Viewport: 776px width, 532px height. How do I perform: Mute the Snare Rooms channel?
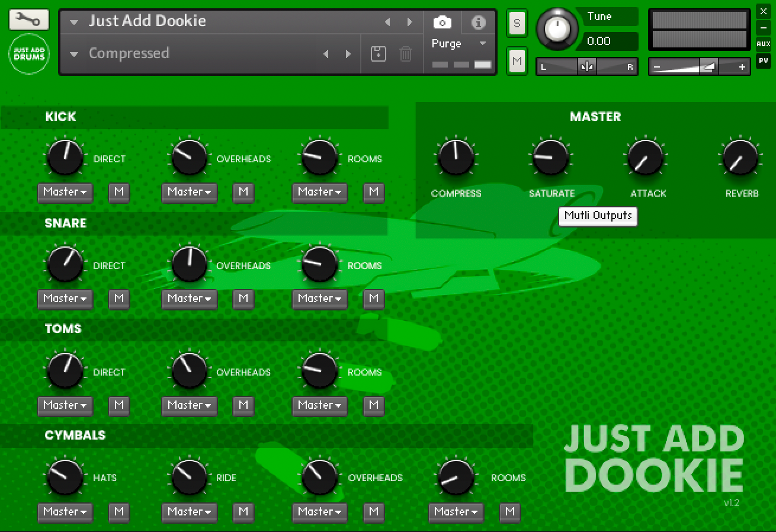(374, 299)
